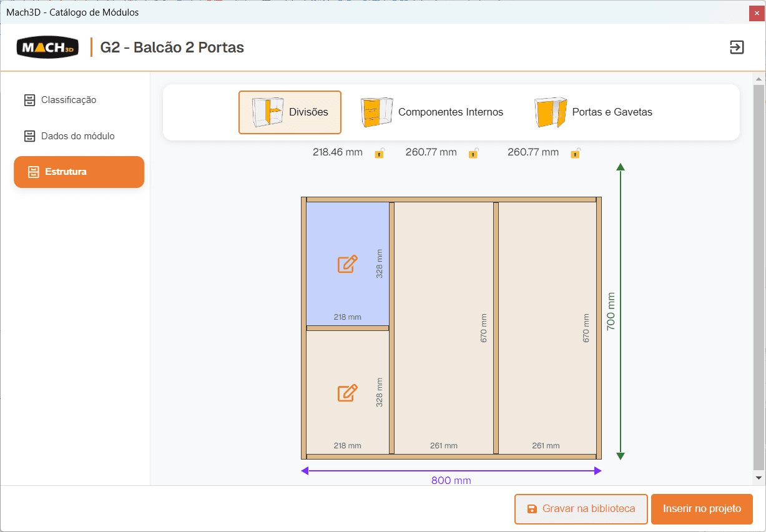Switch to Portas e Gavetas tab

pos(593,112)
